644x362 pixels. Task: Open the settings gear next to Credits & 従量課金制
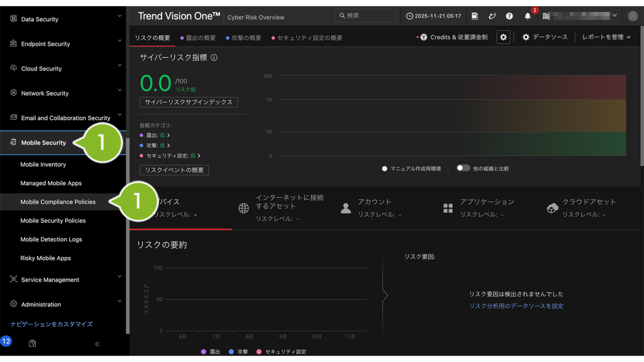(503, 36)
